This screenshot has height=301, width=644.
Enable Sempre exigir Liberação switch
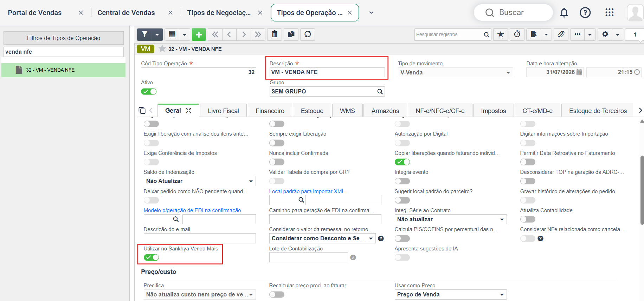pos(277,143)
